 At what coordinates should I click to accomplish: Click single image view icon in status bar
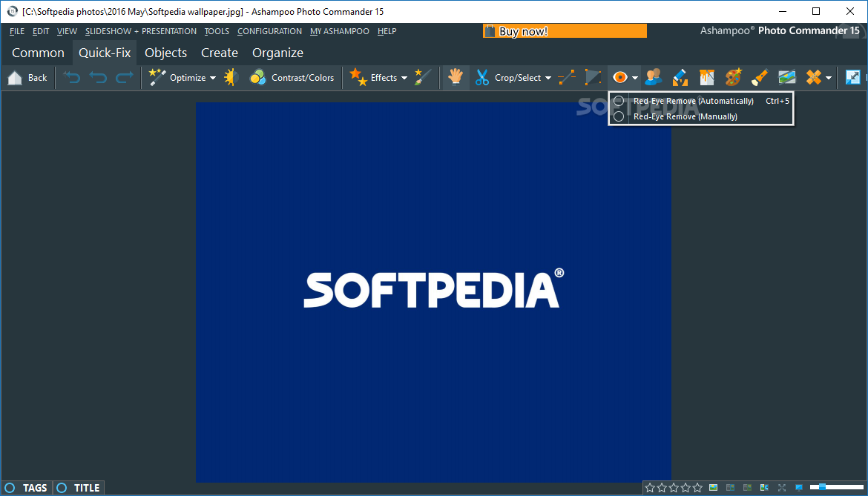[x=713, y=488]
